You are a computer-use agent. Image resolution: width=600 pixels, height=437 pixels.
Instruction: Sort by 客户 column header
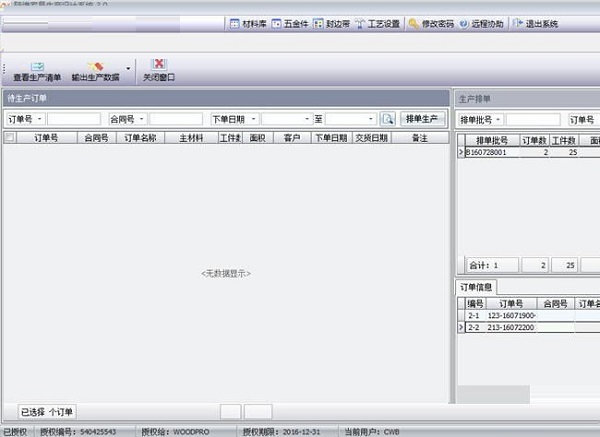point(292,138)
